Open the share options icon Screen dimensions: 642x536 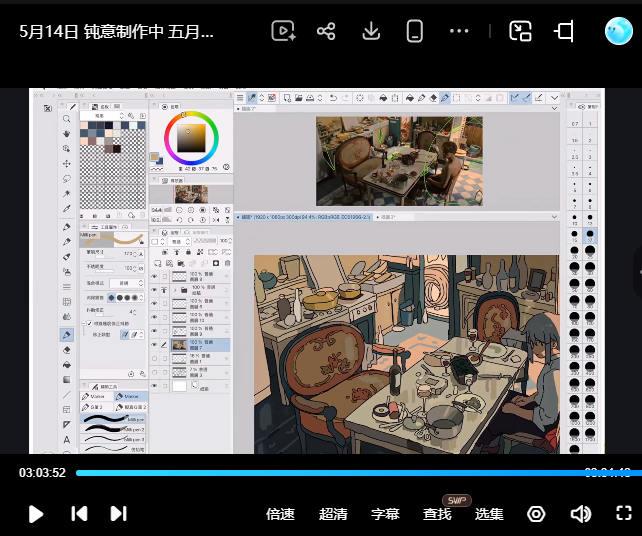click(x=326, y=31)
